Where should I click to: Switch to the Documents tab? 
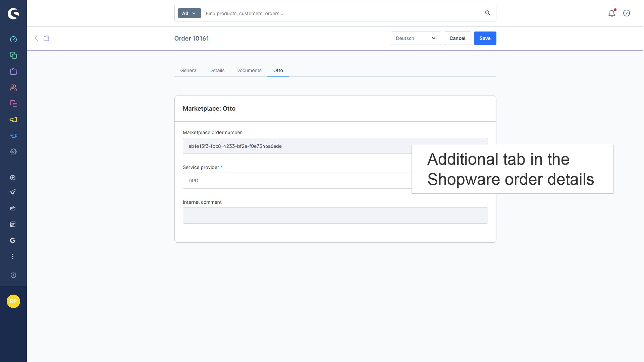pos(249,70)
